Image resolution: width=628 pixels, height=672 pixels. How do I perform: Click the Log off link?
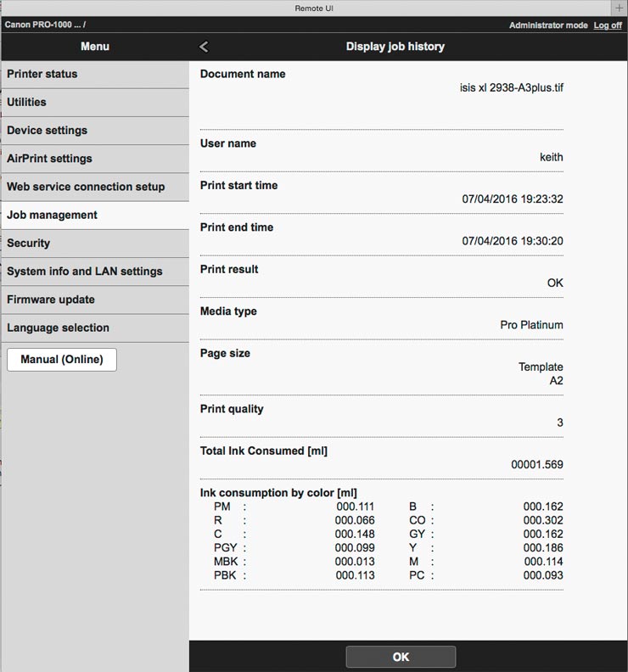pyautogui.click(x=608, y=25)
